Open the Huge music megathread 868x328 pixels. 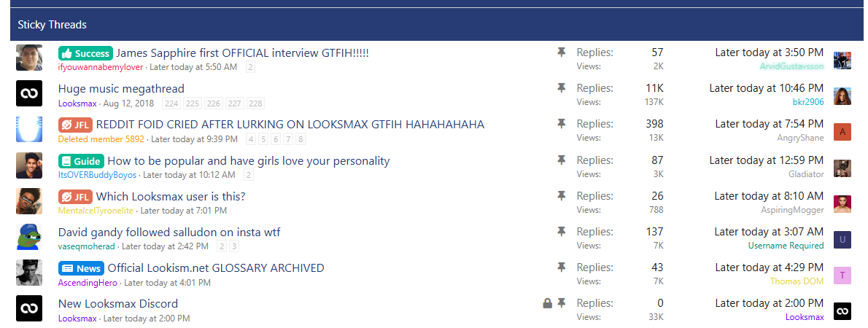(121, 89)
